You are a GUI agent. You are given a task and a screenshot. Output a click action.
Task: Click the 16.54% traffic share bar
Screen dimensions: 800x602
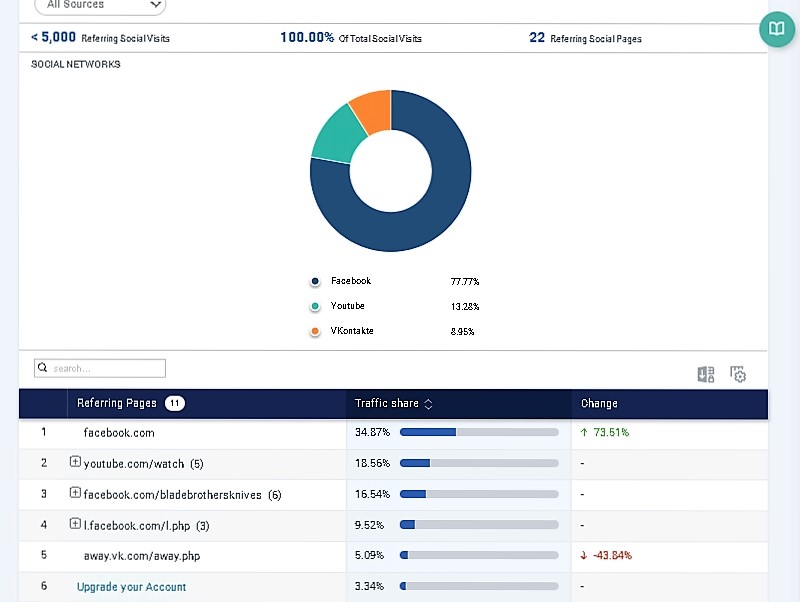coord(479,494)
